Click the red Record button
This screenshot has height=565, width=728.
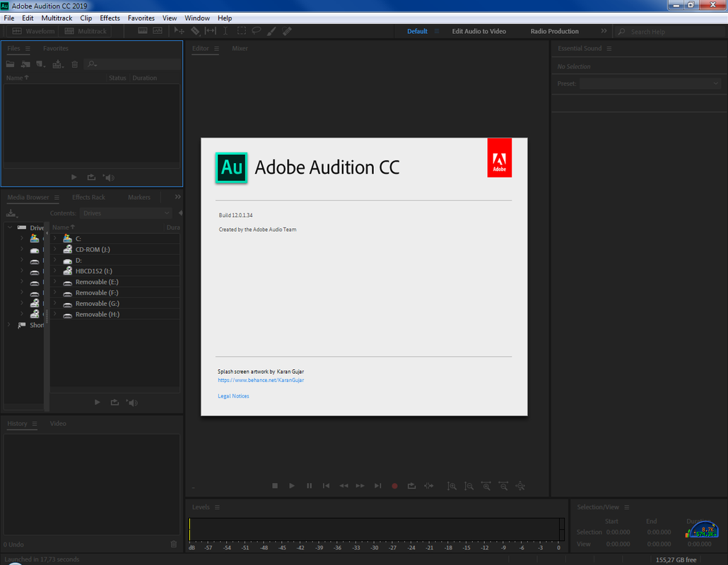point(394,486)
